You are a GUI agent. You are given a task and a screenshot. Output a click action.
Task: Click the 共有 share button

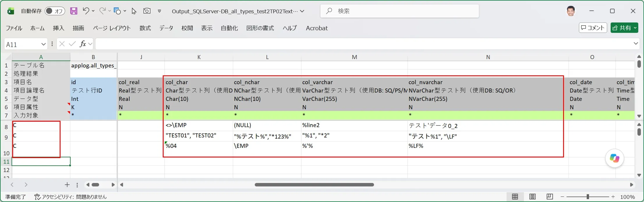pyautogui.click(x=624, y=28)
